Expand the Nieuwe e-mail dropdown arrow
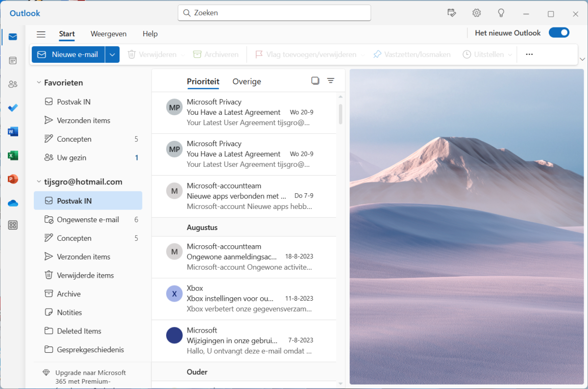 click(x=112, y=54)
